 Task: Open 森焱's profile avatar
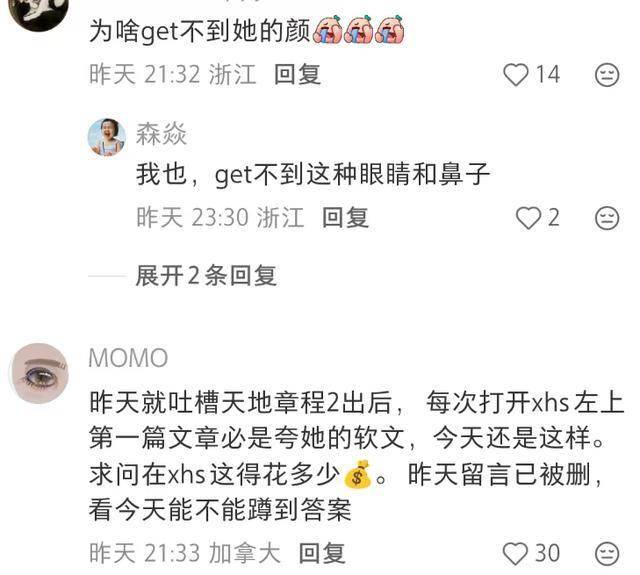pos(107,138)
